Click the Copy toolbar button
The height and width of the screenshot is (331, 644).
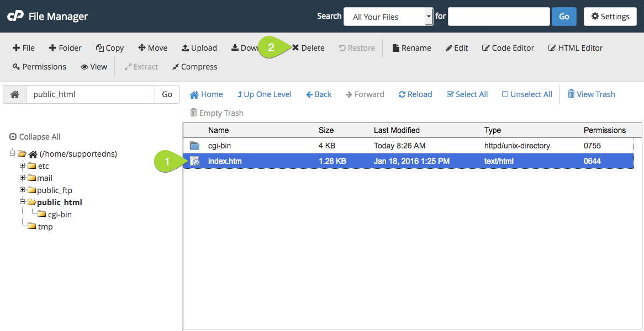tap(110, 48)
